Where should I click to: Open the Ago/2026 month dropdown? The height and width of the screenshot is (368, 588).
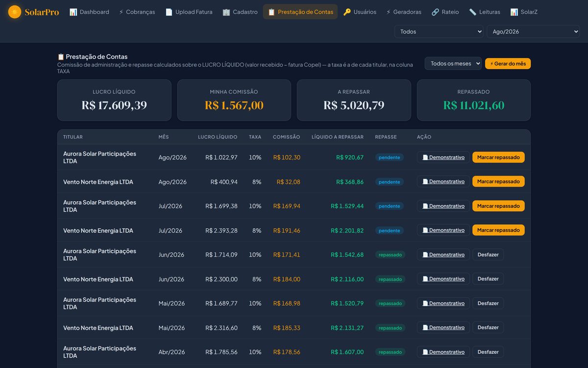coord(533,31)
